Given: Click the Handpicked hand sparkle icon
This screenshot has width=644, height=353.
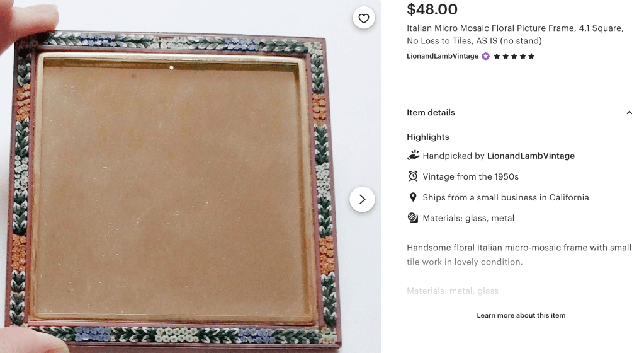Looking at the screenshot, I should (413, 155).
